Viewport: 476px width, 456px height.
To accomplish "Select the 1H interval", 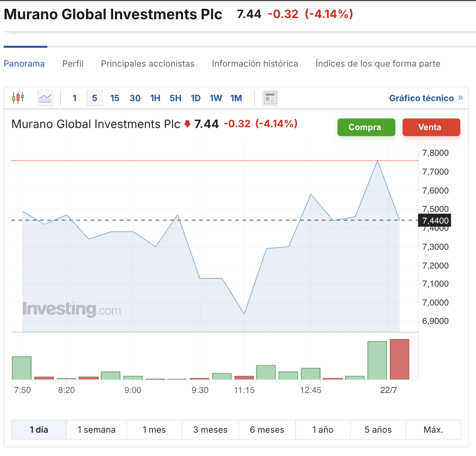I will 155,98.
